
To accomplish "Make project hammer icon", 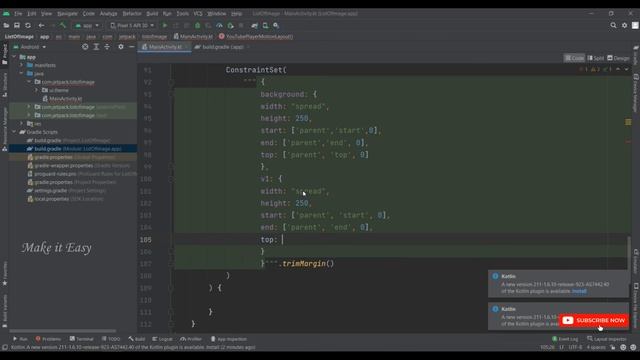I will click(x=63, y=25).
